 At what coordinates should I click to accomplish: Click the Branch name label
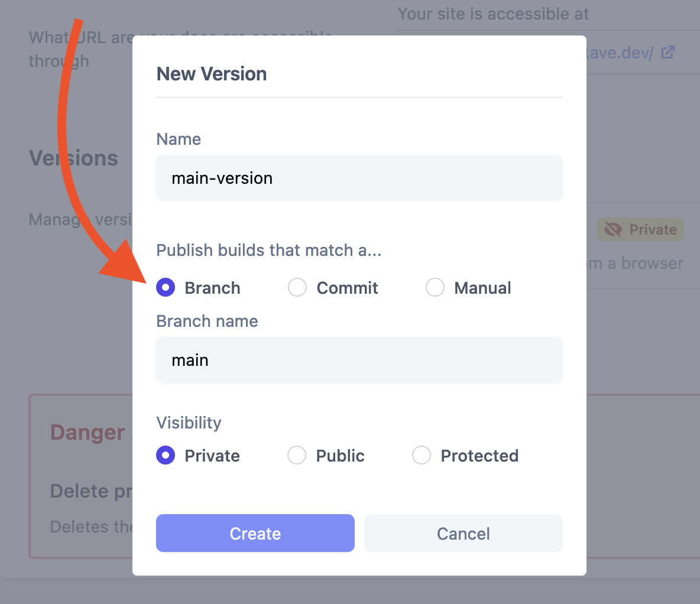(207, 321)
